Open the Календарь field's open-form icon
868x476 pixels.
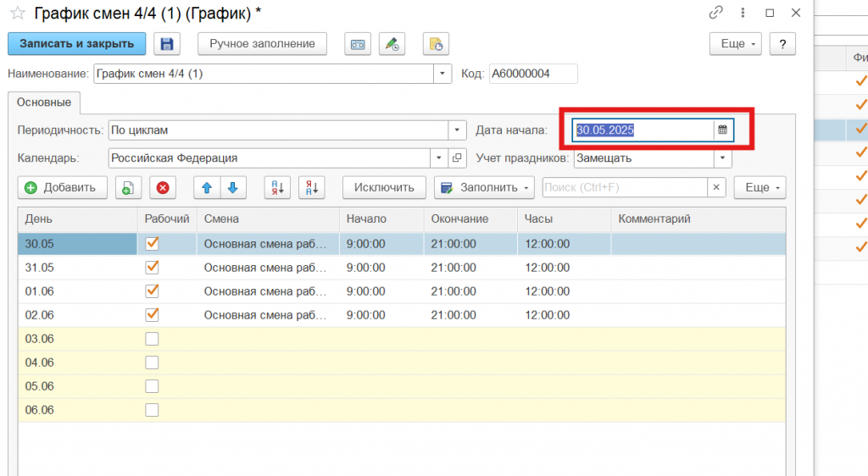tap(458, 158)
